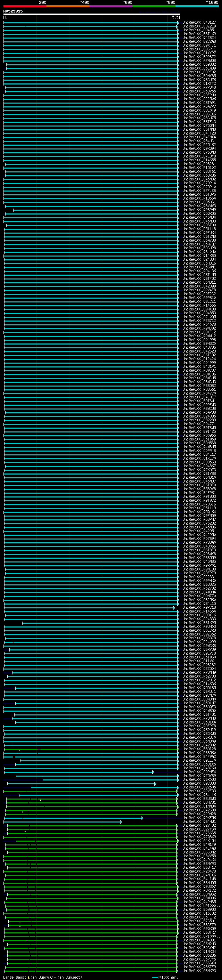
Task: Open hit UniRef100_Q9XFJ1
Action: click(x=199, y=45)
